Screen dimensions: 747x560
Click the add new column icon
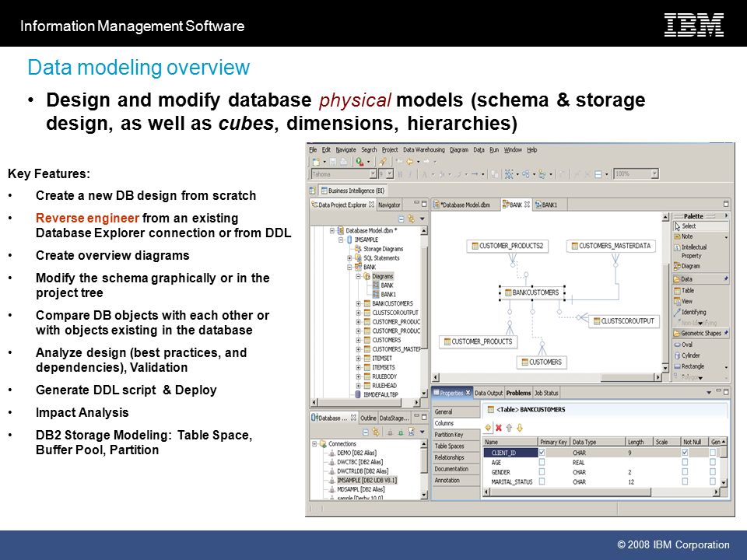(x=488, y=428)
